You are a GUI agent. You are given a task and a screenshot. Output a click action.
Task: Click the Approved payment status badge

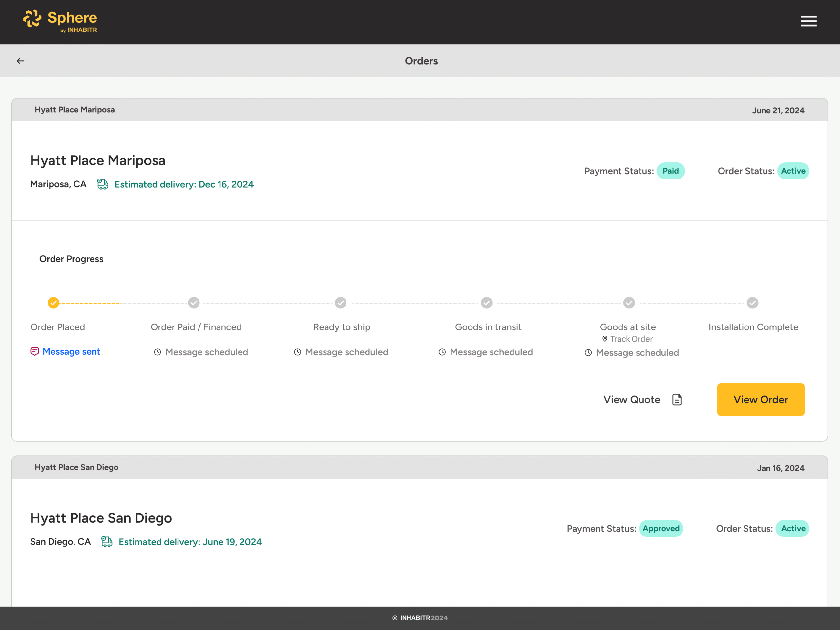661,529
